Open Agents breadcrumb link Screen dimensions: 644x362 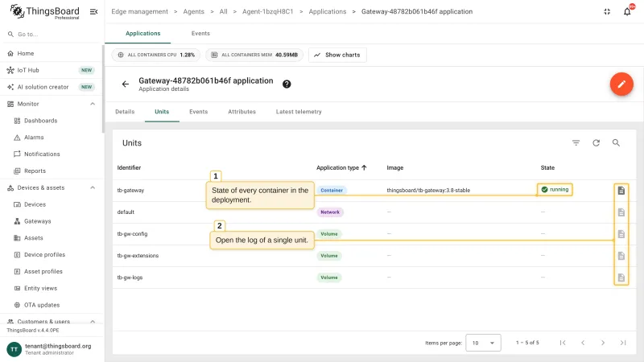[193, 11]
